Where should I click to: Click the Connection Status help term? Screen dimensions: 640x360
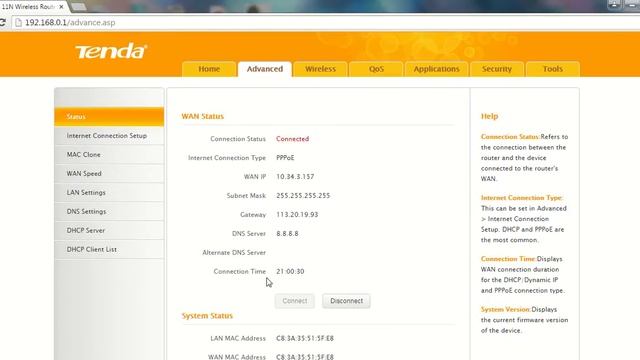511,137
